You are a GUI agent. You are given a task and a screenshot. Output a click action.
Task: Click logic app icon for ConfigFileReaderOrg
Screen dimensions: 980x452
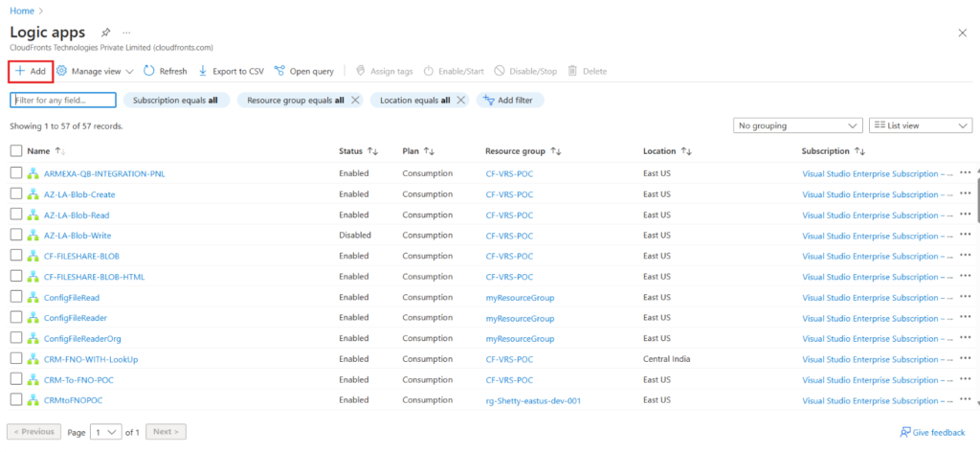[33, 339]
